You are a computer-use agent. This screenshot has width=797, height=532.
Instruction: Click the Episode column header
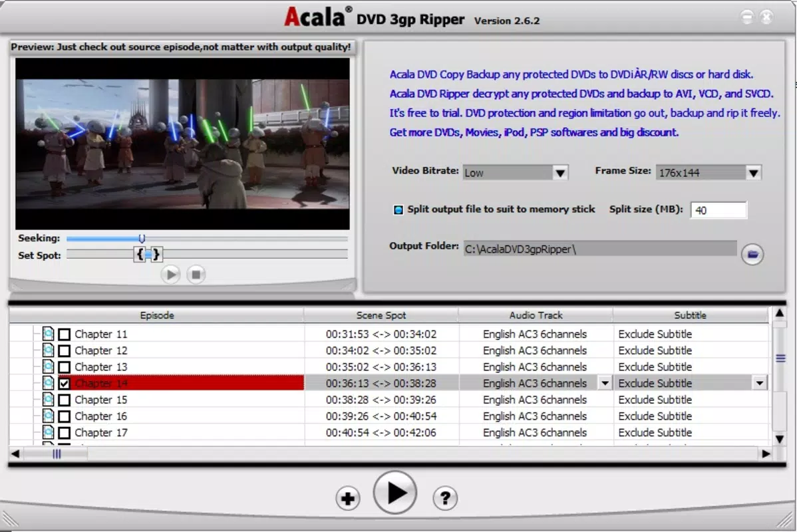[x=156, y=315]
